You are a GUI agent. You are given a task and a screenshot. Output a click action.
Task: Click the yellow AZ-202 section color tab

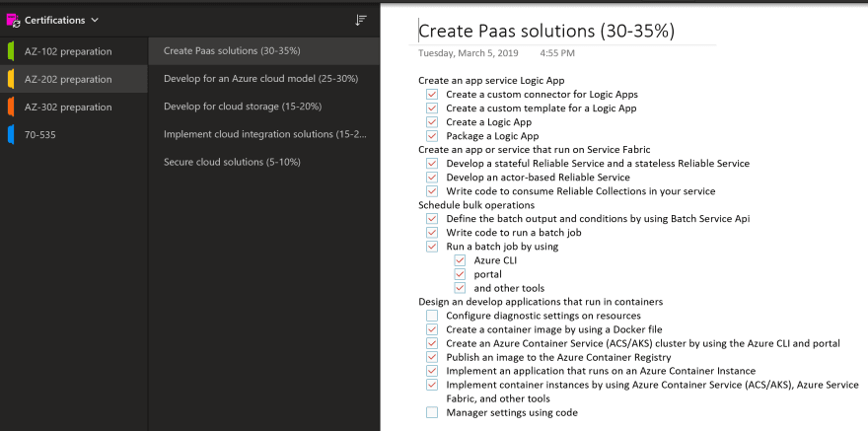11,79
